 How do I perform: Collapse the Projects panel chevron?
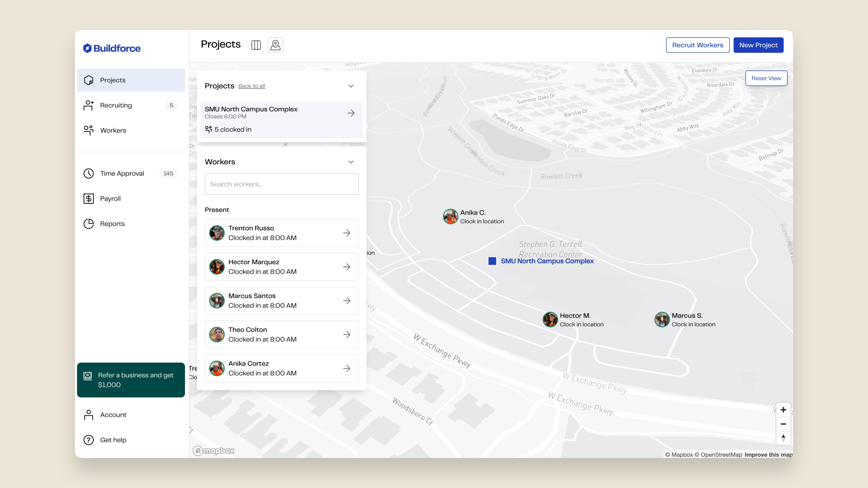(351, 86)
